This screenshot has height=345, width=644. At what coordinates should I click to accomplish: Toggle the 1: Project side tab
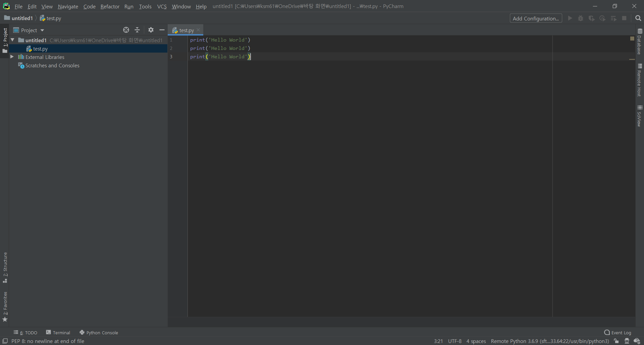point(5,41)
